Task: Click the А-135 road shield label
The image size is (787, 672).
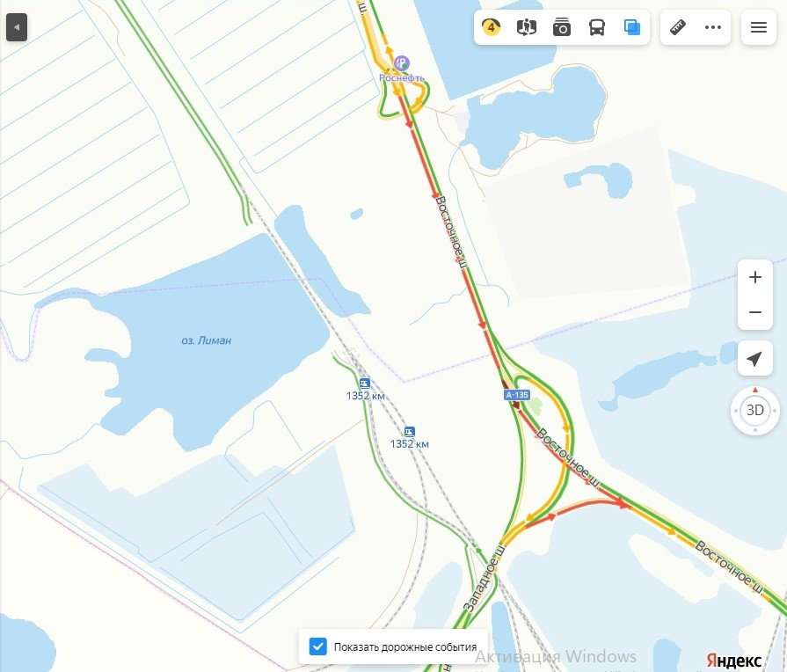Action: coord(517,395)
